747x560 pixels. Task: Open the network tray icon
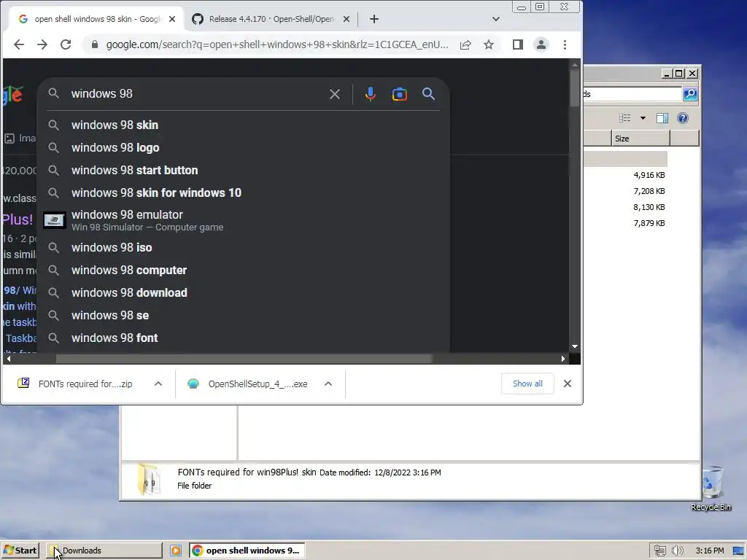point(659,551)
